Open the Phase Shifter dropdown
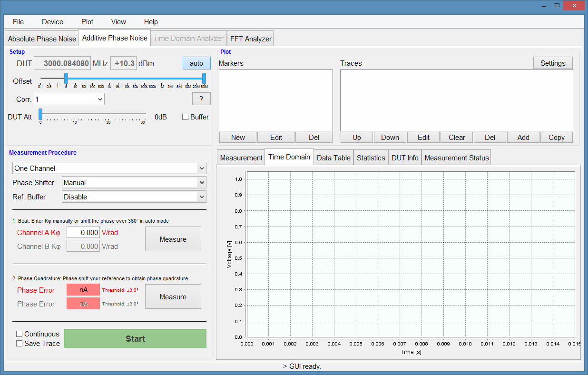Viewport: 588px width, 375px height. pyautogui.click(x=134, y=183)
